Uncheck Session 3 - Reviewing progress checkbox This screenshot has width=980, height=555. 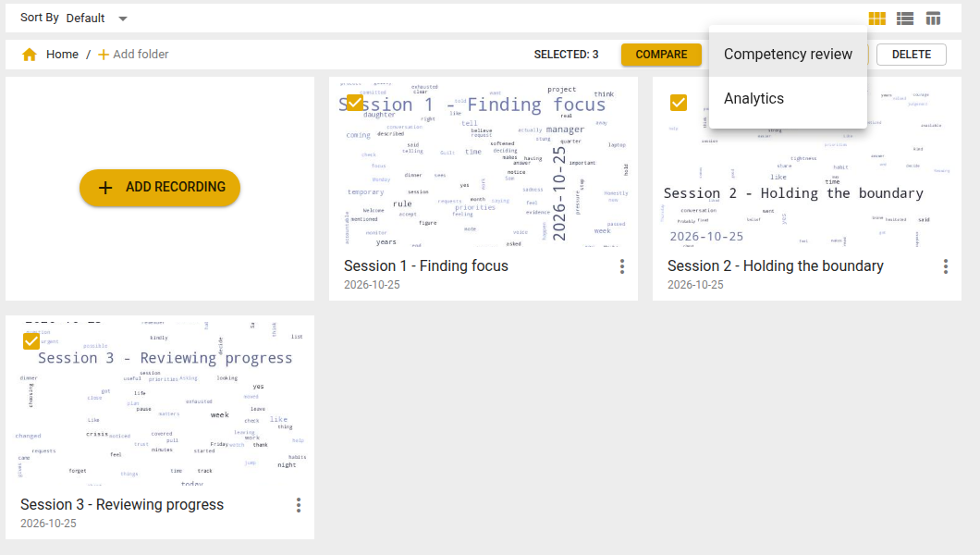click(31, 341)
